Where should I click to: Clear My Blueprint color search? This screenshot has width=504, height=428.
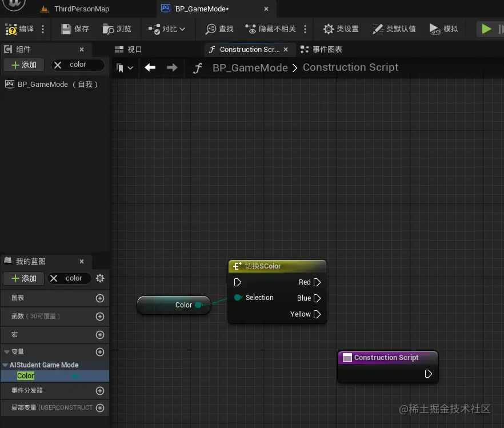pyautogui.click(x=54, y=278)
